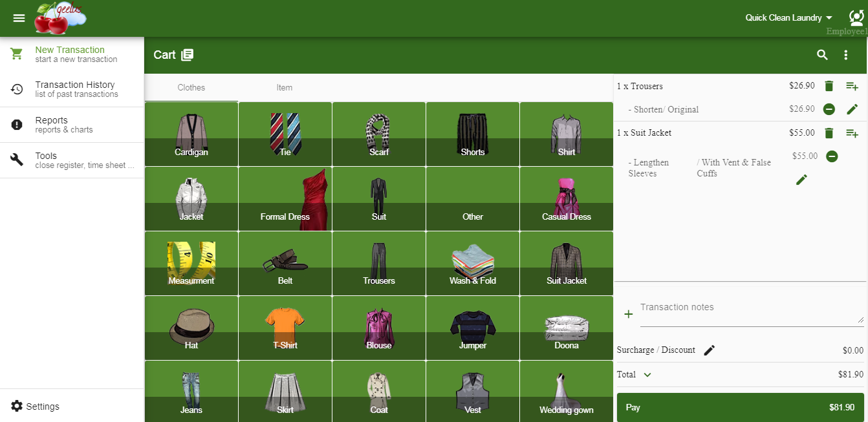Click into the Transaction notes field
868x422 pixels.
[750, 312]
